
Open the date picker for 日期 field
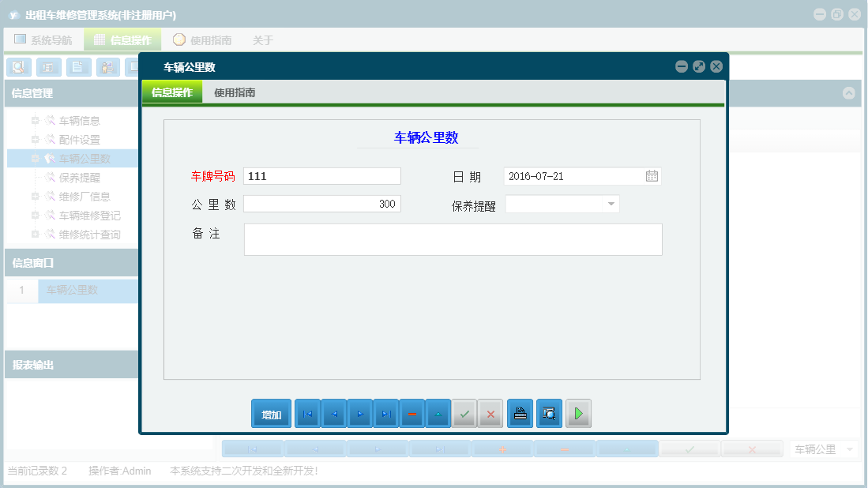click(x=652, y=176)
